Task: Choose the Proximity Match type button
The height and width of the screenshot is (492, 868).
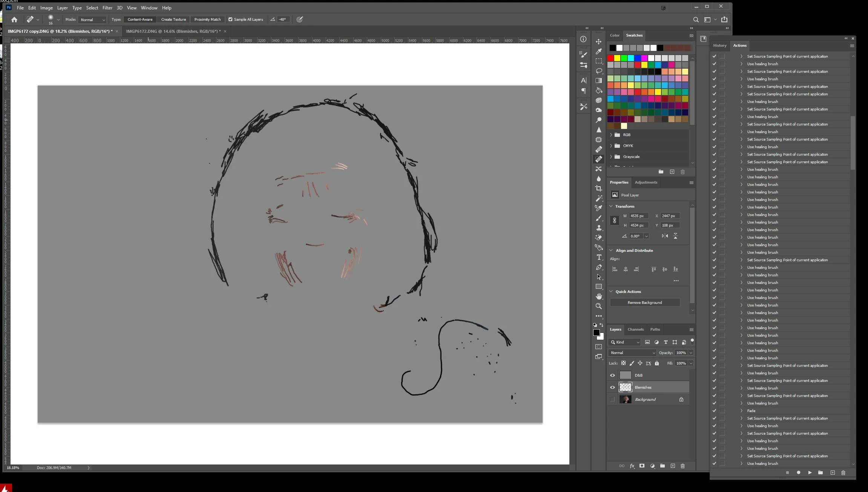Action: pyautogui.click(x=207, y=20)
